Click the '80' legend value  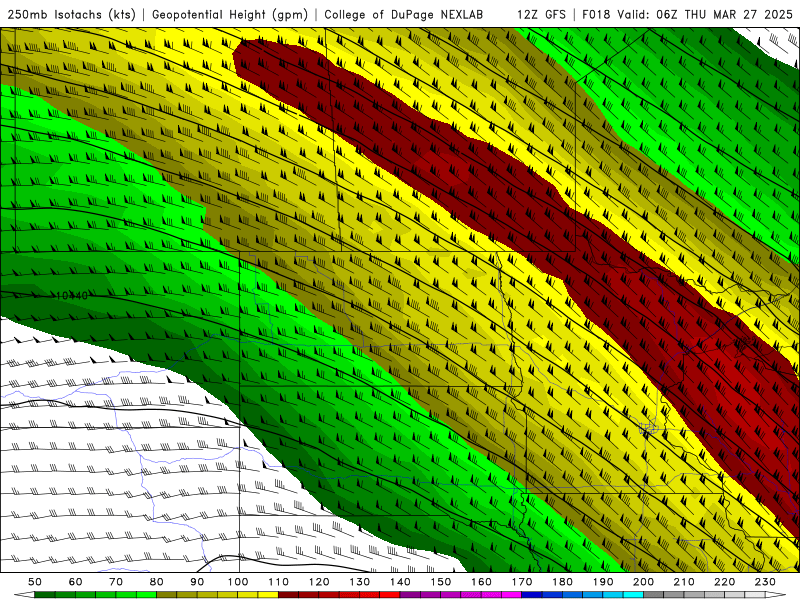tap(157, 582)
